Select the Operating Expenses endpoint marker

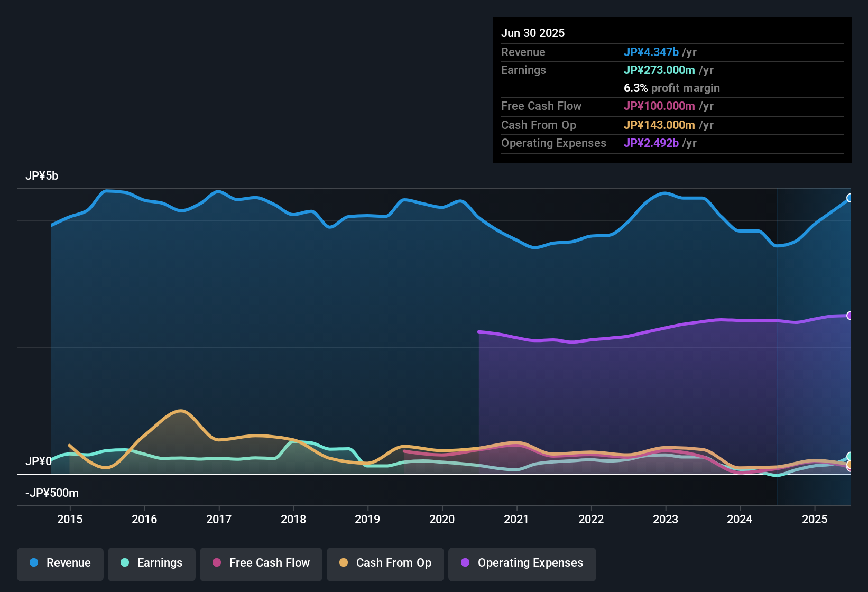[x=850, y=316]
